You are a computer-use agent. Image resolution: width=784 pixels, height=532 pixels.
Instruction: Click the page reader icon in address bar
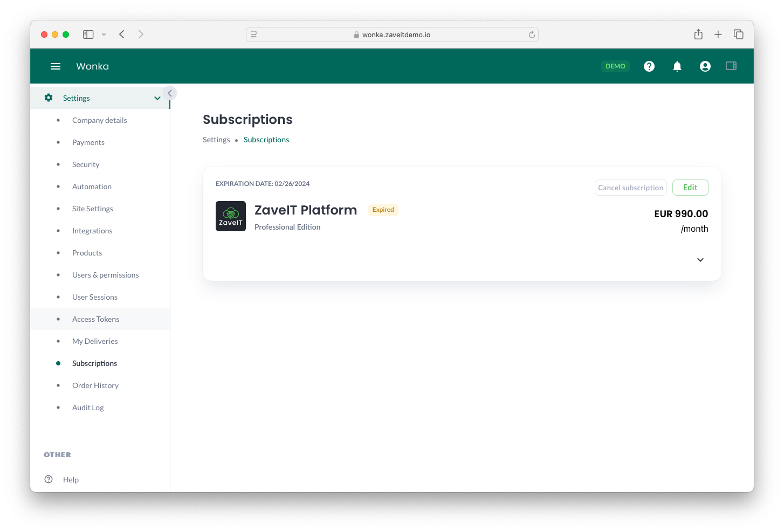click(253, 34)
